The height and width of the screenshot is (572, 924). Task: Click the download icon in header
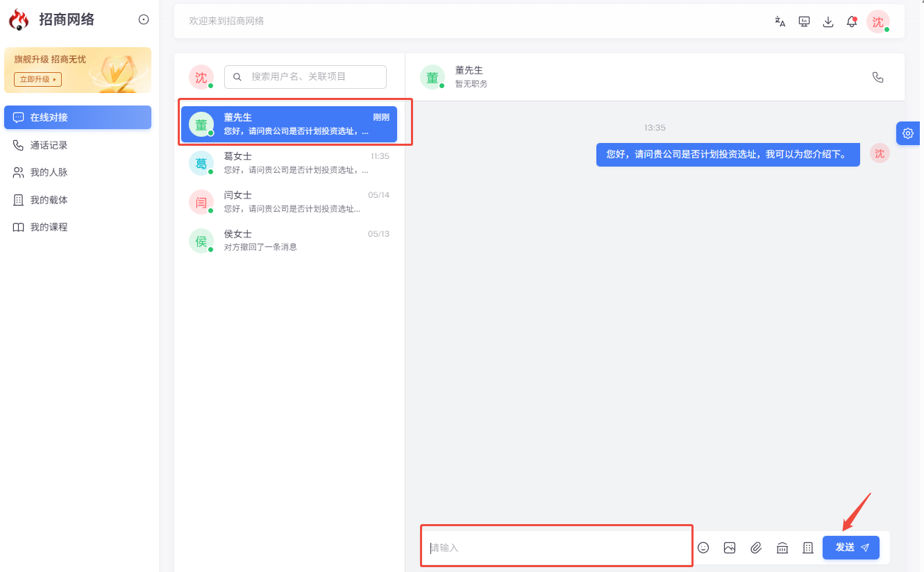pyautogui.click(x=828, y=22)
